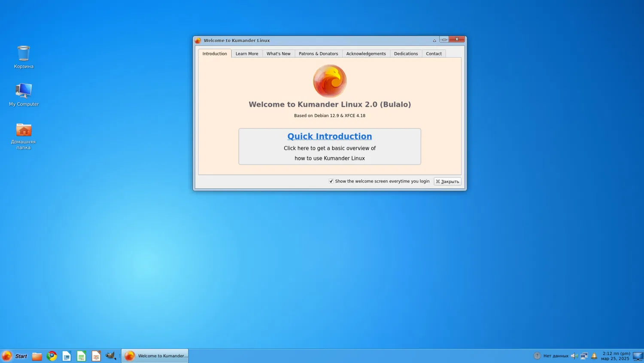
Task: Click the 'Based on Debian 12.9 & XFCE 4.18' text
Action: click(x=330, y=116)
